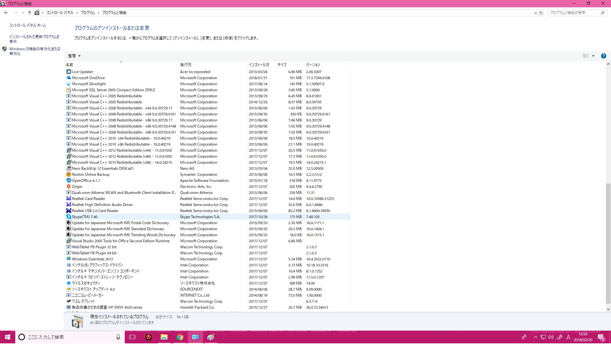This screenshot has width=611, height=364.
Task: Click プログラム breadcrumb in address bar
Action: click(88, 13)
